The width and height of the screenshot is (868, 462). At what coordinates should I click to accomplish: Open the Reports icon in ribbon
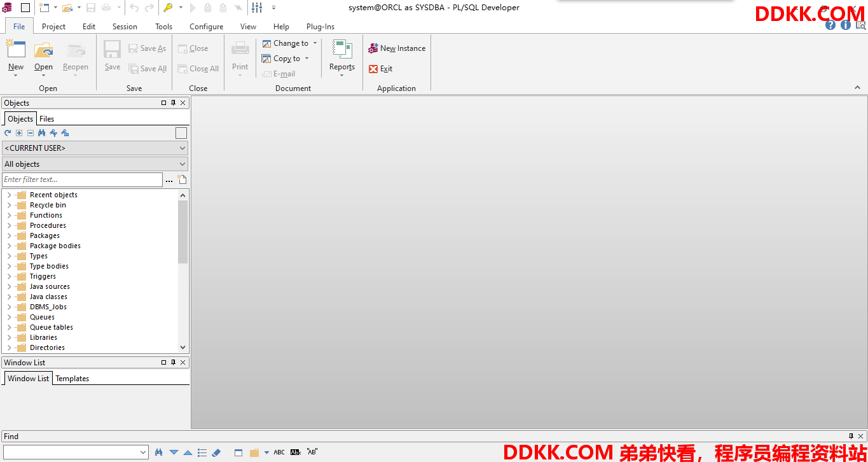342,50
